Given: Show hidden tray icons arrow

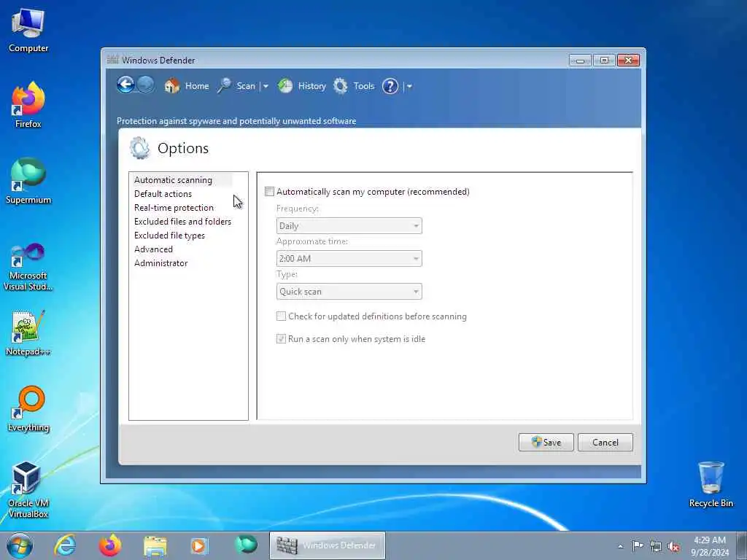Looking at the screenshot, I should pos(620,546).
